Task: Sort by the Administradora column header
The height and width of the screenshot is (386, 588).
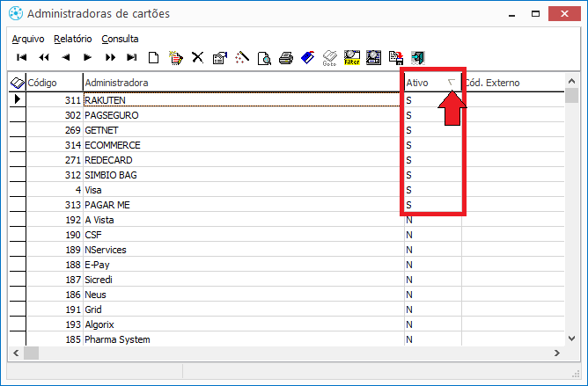Action: coord(244,83)
